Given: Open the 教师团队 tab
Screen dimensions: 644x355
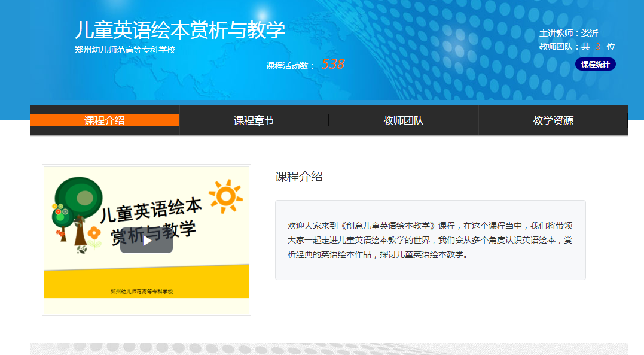Looking at the screenshot, I should (403, 120).
